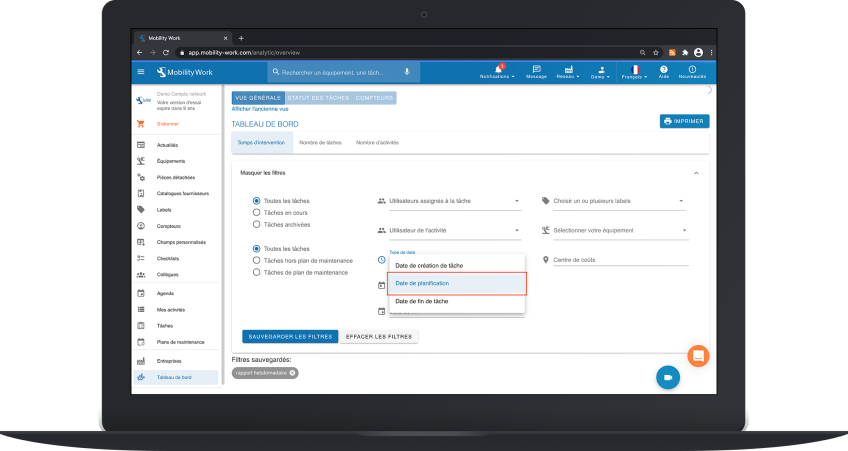848x451 pixels.
Task: Choose Date de création de tâche option
Action: (457, 266)
